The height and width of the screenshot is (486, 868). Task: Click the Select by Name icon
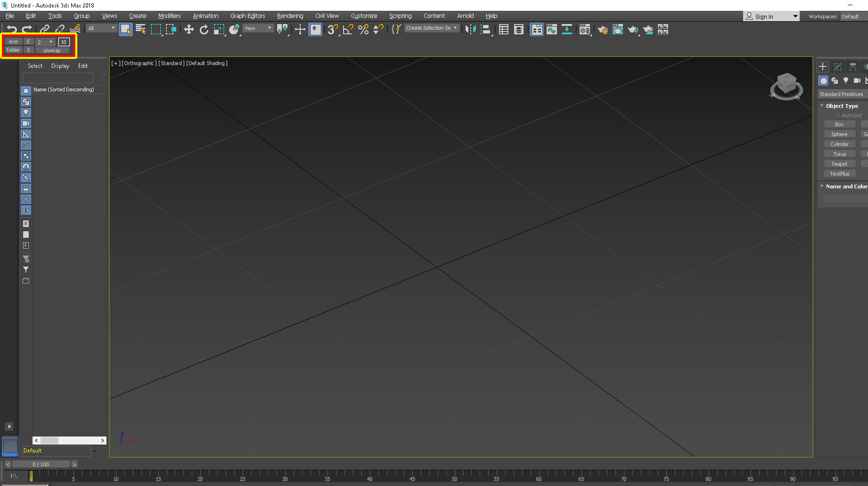tap(140, 30)
